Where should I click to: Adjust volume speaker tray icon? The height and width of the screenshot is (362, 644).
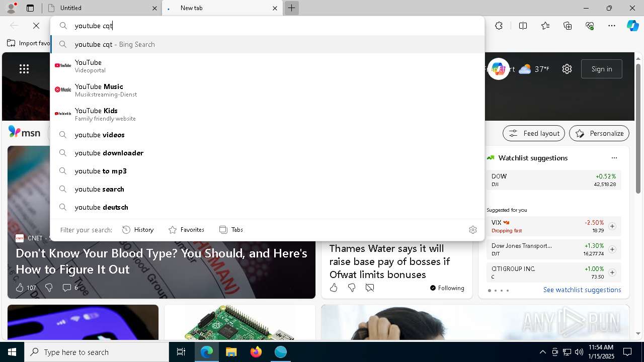point(579,352)
